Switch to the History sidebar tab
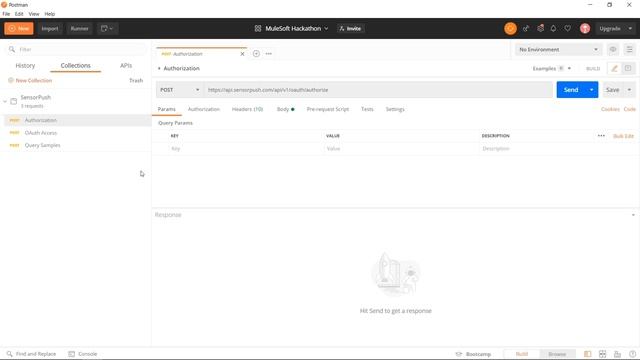Screen dimensions: 640x360 (x=25, y=66)
